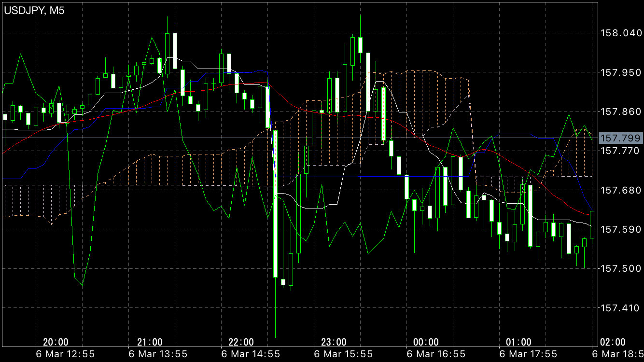Select the 20:00 time axis marker

(x=56, y=342)
